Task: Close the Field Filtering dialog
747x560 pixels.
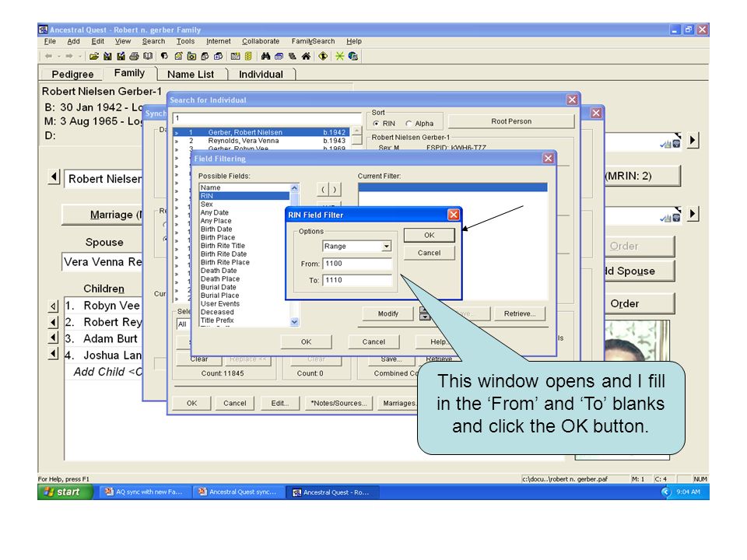Action: pyautogui.click(x=549, y=159)
